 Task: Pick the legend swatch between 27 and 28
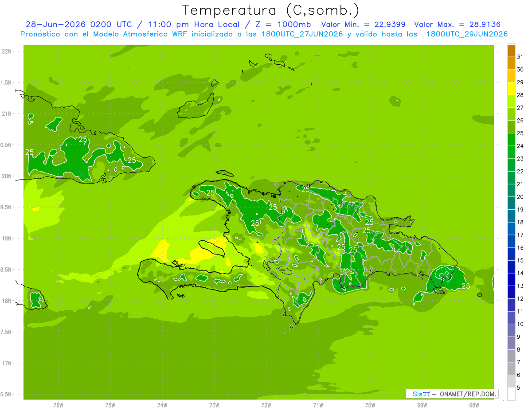[x=511, y=101]
